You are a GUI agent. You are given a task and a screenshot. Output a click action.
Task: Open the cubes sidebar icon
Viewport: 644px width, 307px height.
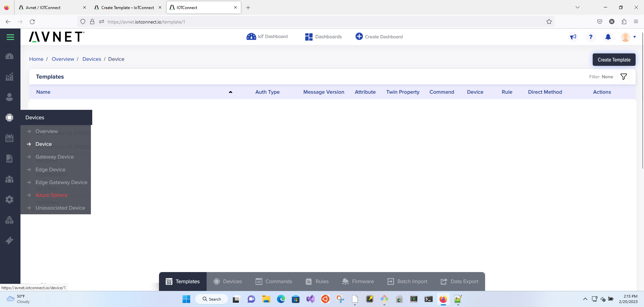(9, 220)
